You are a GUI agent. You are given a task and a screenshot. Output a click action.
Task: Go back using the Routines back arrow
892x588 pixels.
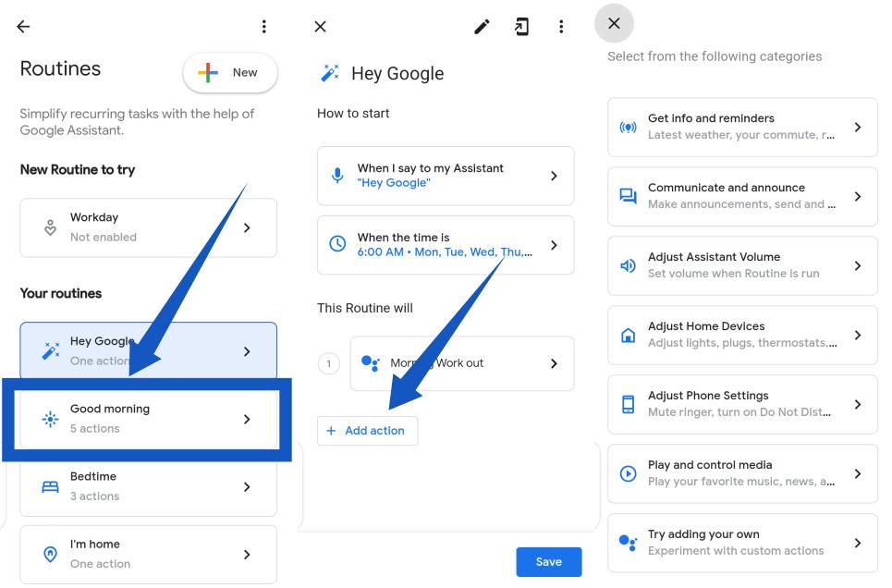pyautogui.click(x=23, y=26)
